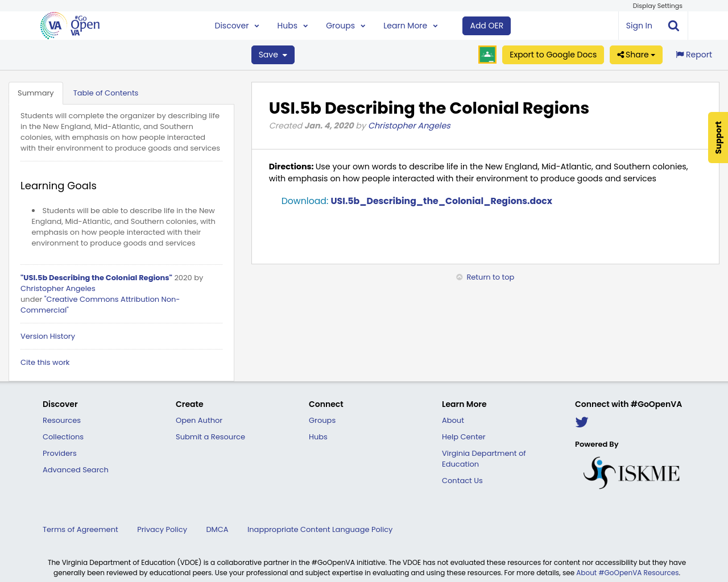
Task: Open Christopher Angeles' author profile
Action: point(409,124)
